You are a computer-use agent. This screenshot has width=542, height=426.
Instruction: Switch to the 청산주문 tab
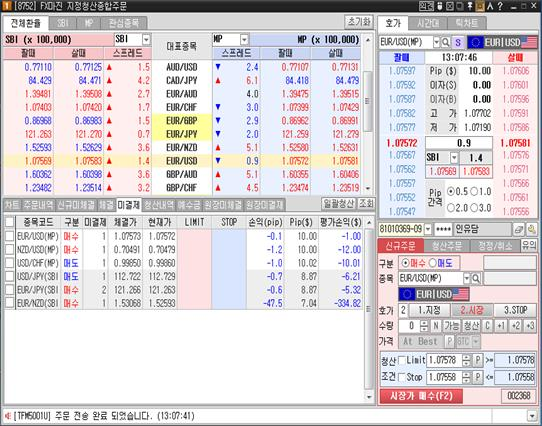(x=446, y=246)
